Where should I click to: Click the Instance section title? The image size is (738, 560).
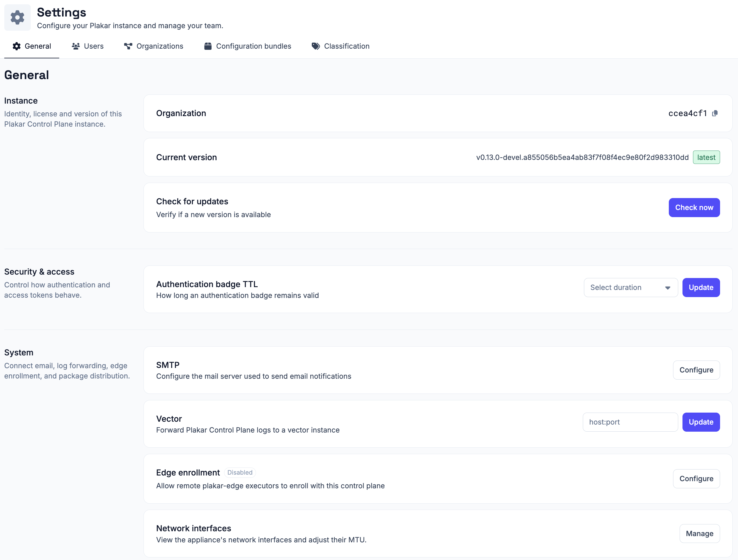pos(21,101)
